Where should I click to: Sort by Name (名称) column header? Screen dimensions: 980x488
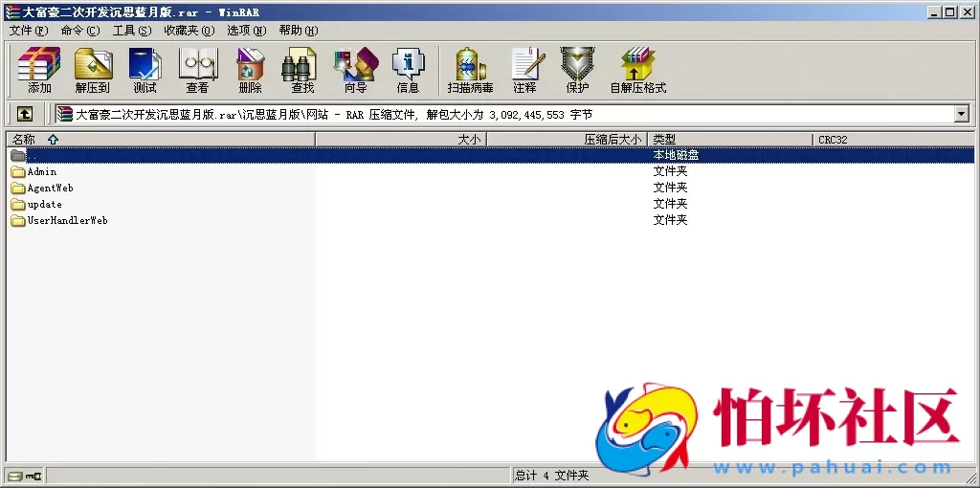coord(161,140)
